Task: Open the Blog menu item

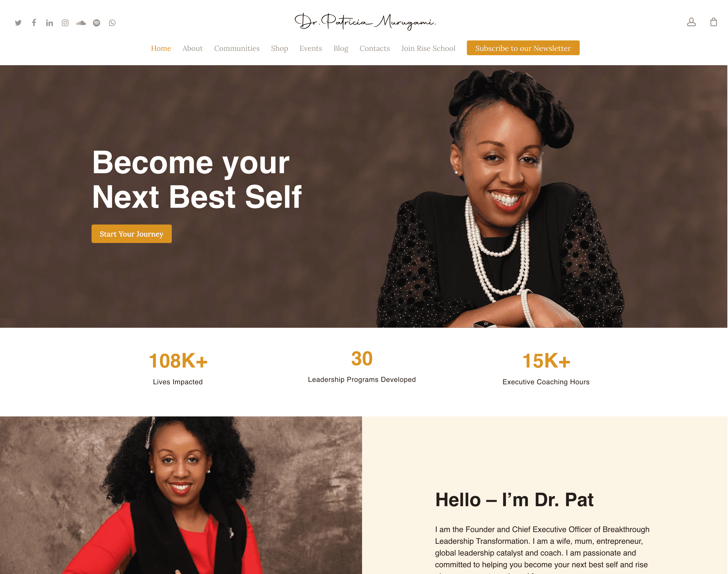Action: click(x=341, y=48)
